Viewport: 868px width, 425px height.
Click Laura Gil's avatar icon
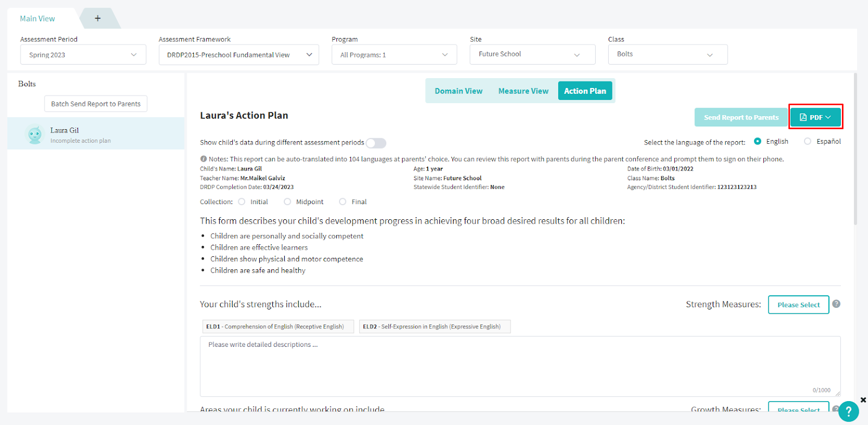tap(35, 134)
